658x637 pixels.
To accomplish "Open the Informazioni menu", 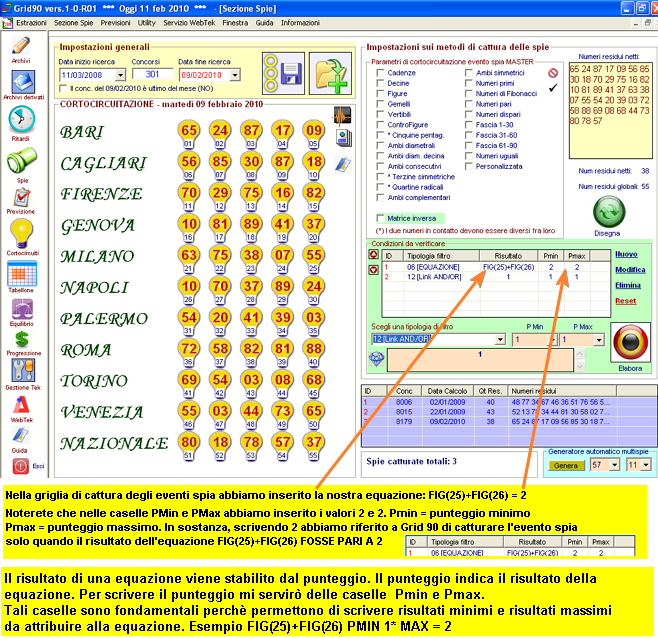I will 300,23.
